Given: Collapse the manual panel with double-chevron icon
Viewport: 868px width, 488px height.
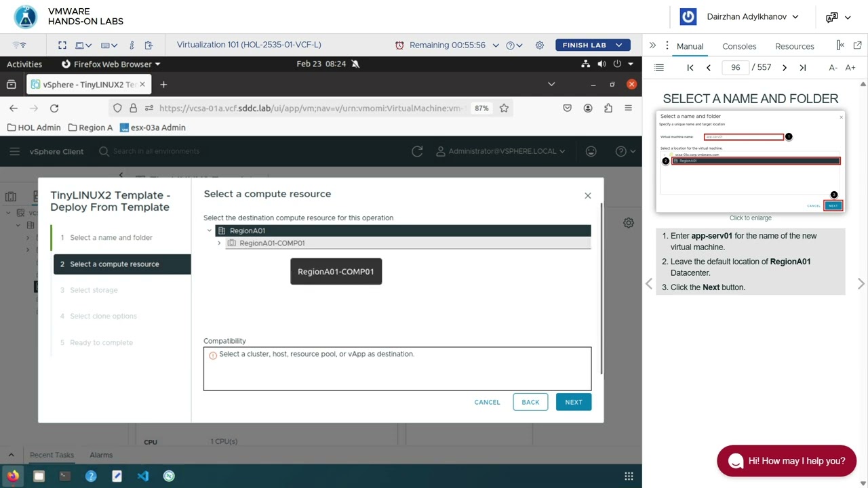Looking at the screenshot, I should (x=652, y=45).
